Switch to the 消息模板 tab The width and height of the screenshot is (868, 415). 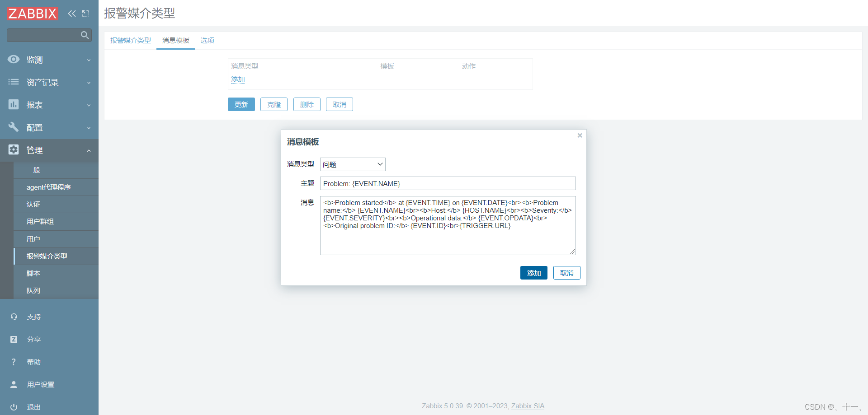tap(176, 41)
